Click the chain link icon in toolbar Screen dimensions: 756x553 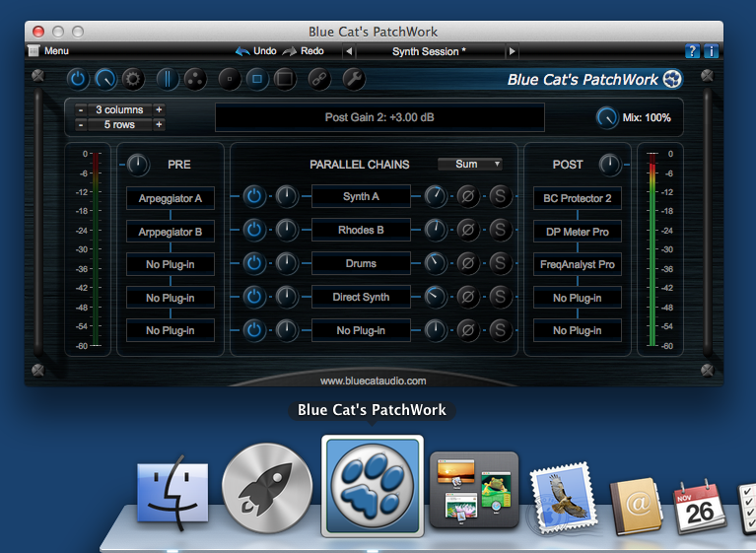pos(319,79)
